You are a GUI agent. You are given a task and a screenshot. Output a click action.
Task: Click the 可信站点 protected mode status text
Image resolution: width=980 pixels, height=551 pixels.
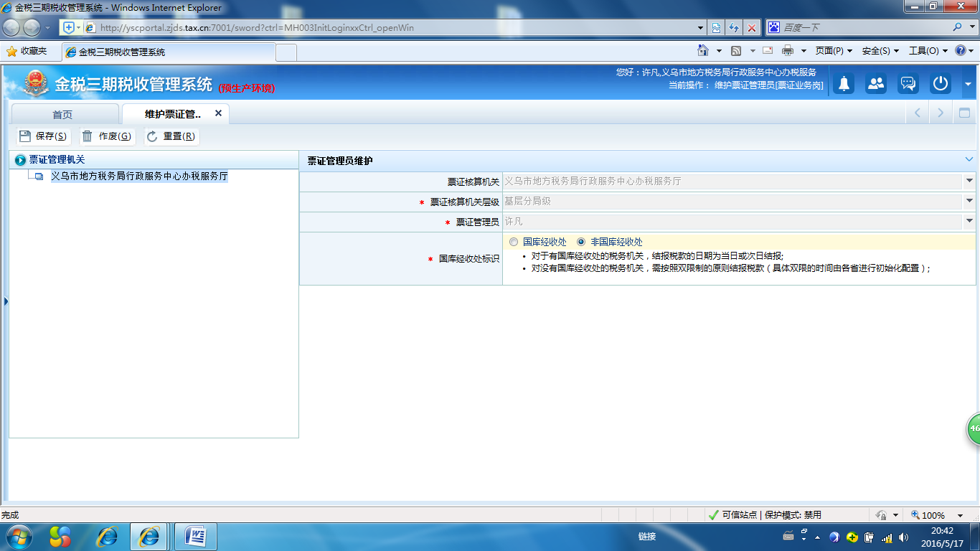click(x=772, y=515)
